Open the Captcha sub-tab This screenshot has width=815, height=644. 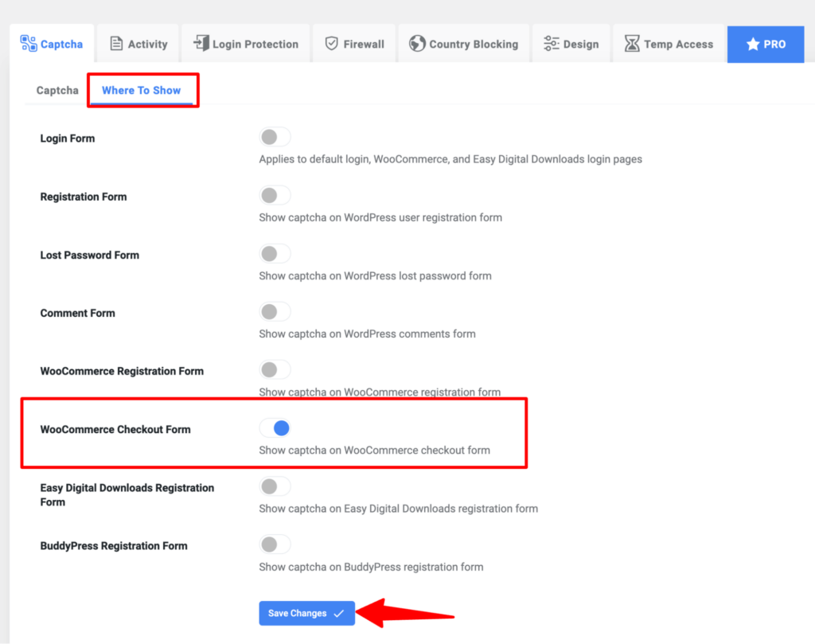coord(57,90)
